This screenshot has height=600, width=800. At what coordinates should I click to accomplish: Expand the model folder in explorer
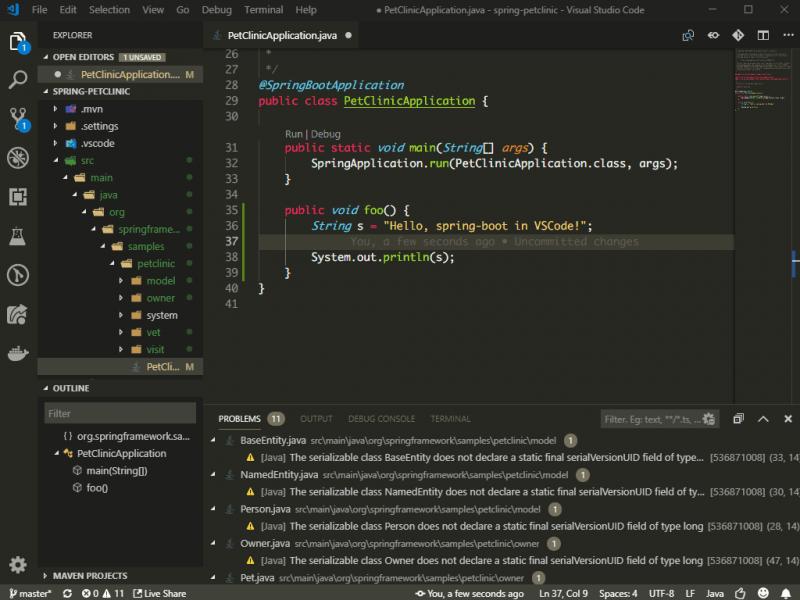click(160, 281)
